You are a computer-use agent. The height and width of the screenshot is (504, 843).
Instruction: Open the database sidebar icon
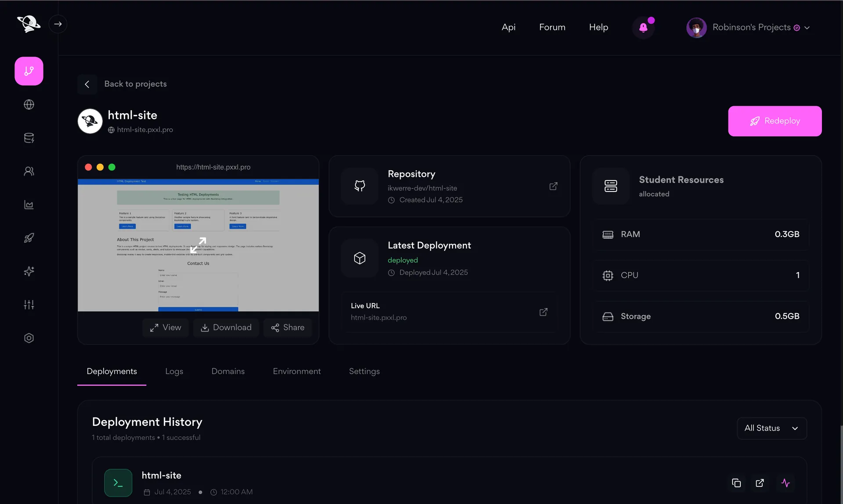click(x=29, y=138)
